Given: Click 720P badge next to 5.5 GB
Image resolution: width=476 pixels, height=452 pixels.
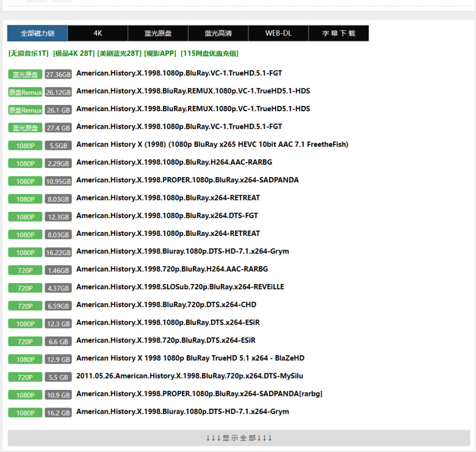Looking at the screenshot, I should pyautogui.click(x=25, y=377).
